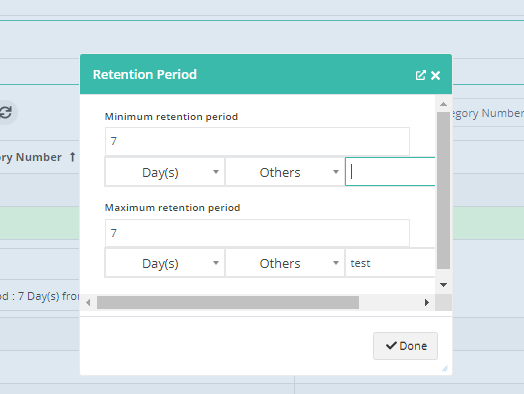Click the refresh icon behind the dialog
Viewport: 524px width, 394px height.
6,112
